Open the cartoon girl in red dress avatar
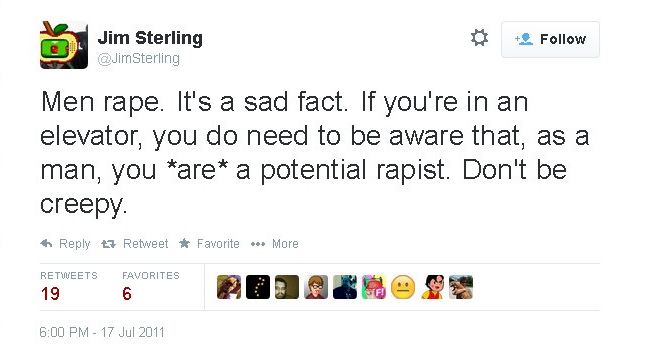Viewport: 645px width, 360px height. coord(432,287)
